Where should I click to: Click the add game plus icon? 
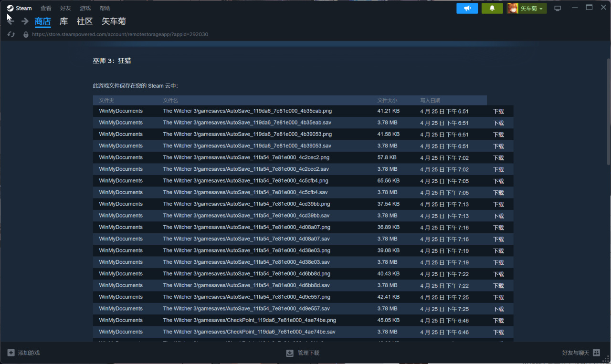(11, 353)
